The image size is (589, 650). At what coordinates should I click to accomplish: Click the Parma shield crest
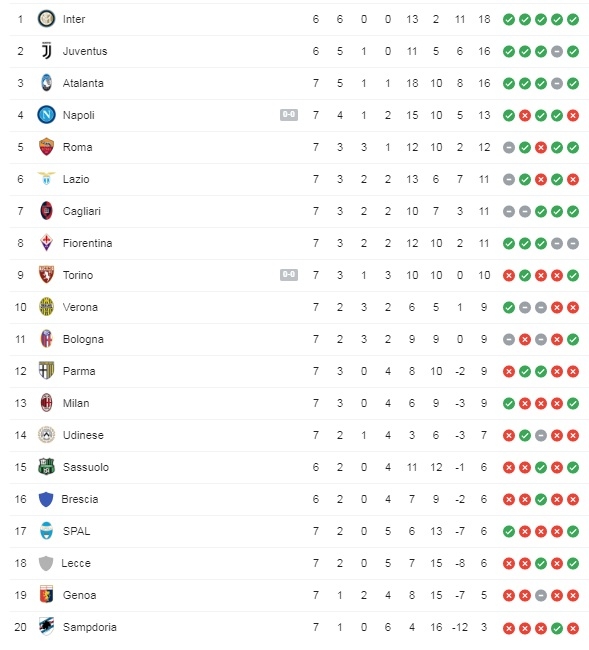pyautogui.click(x=46, y=371)
